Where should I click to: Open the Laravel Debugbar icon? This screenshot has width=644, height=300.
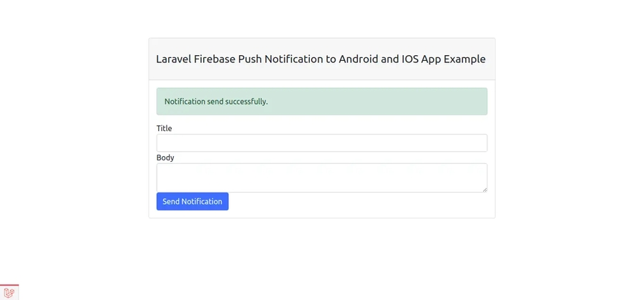click(x=9, y=292)
